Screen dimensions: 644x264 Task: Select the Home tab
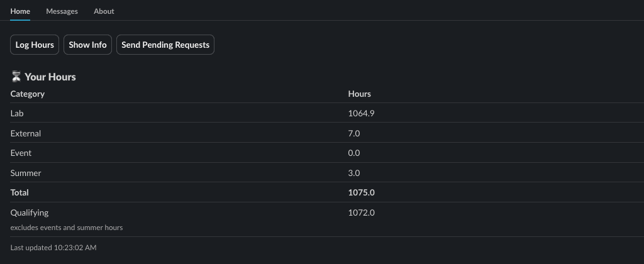20,11
